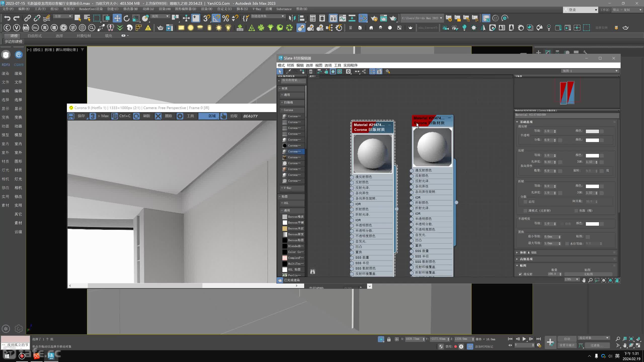Viewport: 644px width, 362px height.
Task: Click the pick hand icon in Corona frame buffer
Action: (x=223, y=116)
